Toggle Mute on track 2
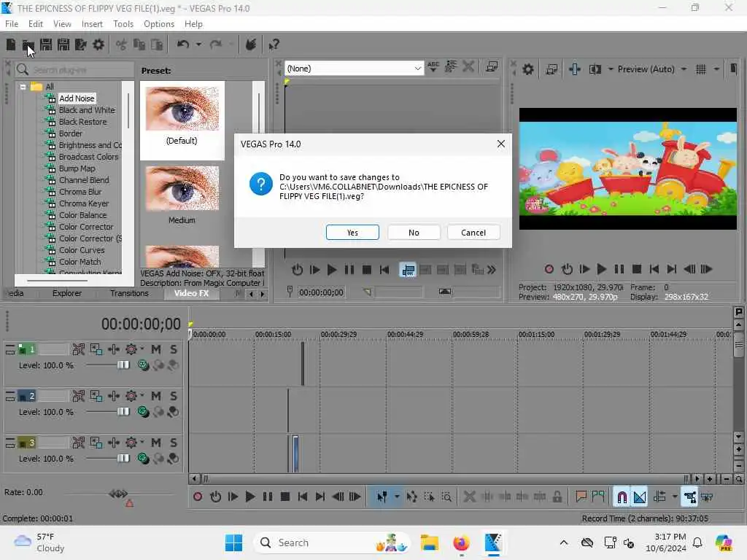The image size is (747, 560). [x=156, y=396]
